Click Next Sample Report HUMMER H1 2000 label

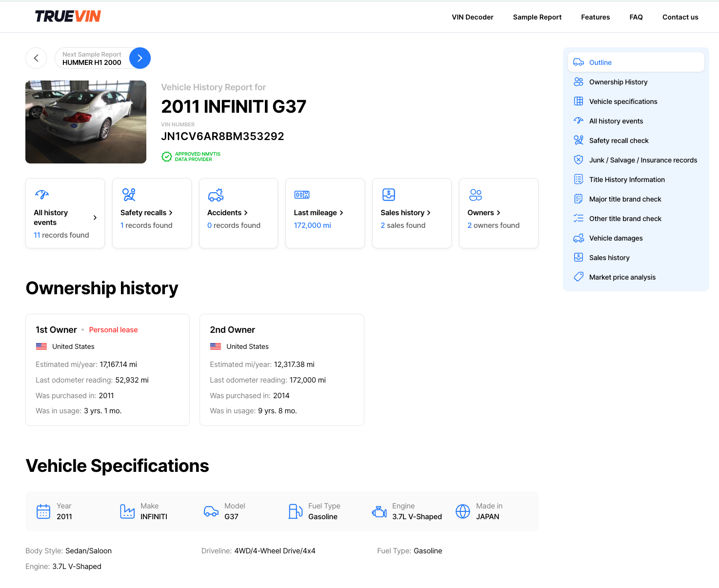[92, 59]
